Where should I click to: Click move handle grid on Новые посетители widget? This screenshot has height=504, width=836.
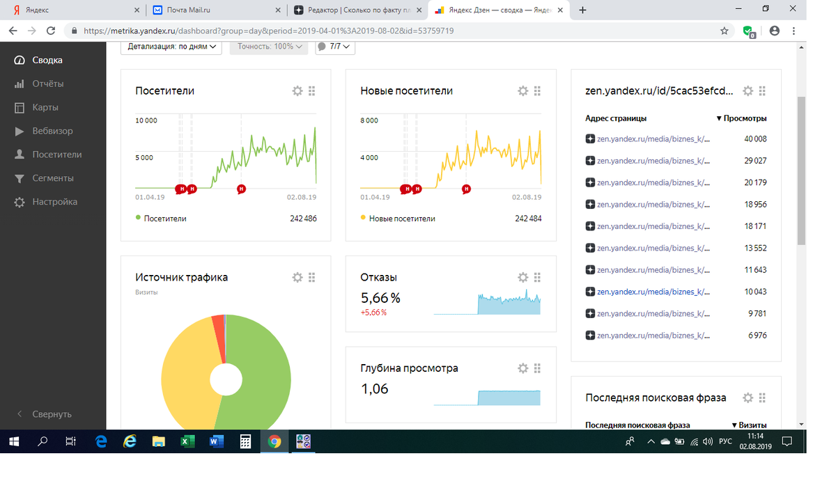click(537, 91)
